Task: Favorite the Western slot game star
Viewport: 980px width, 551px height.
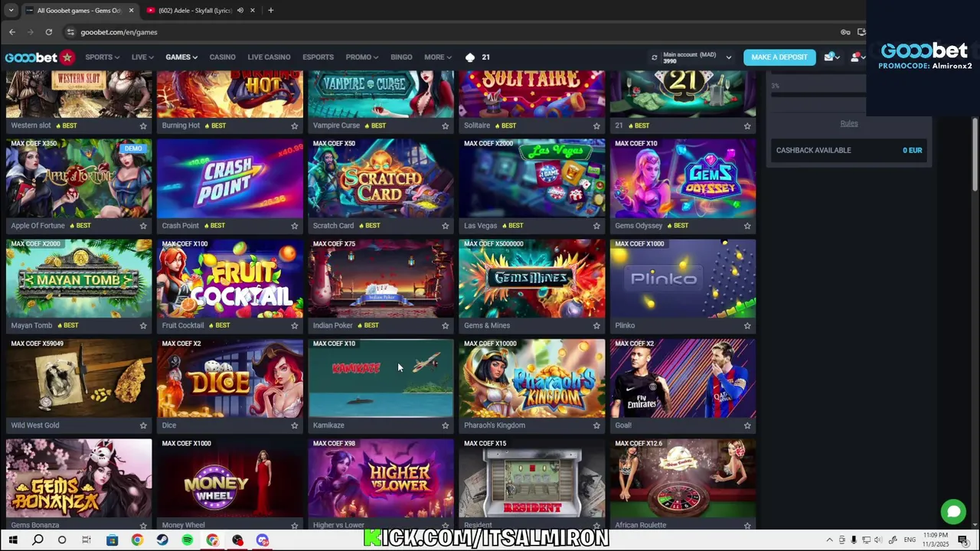Action: click(x=143, y=126)
